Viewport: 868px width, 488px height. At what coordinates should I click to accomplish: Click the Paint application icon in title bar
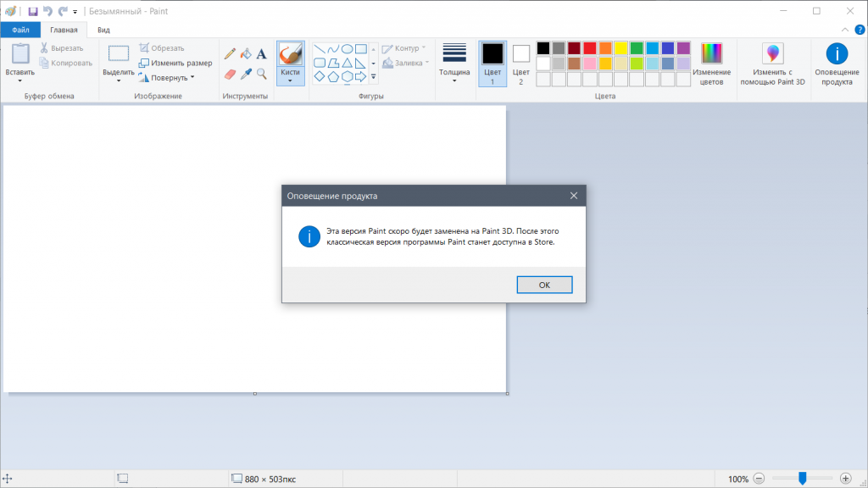click(x=10, y=11)
